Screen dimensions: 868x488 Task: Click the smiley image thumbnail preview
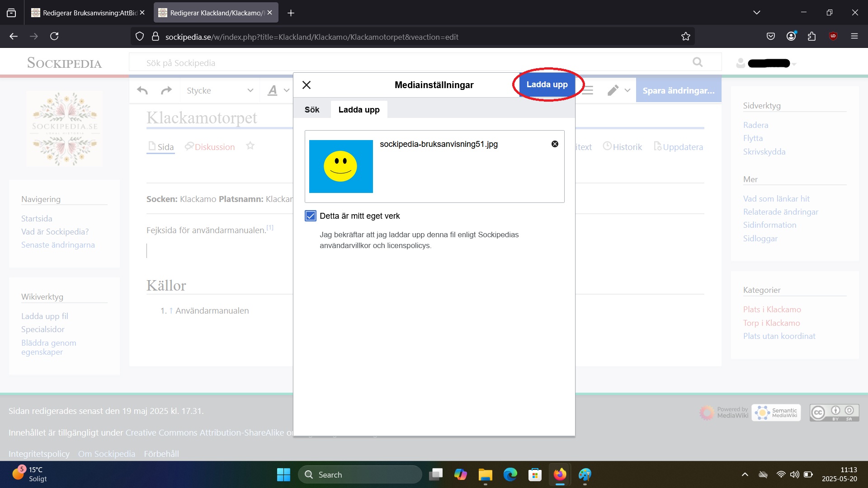point(341,166)
